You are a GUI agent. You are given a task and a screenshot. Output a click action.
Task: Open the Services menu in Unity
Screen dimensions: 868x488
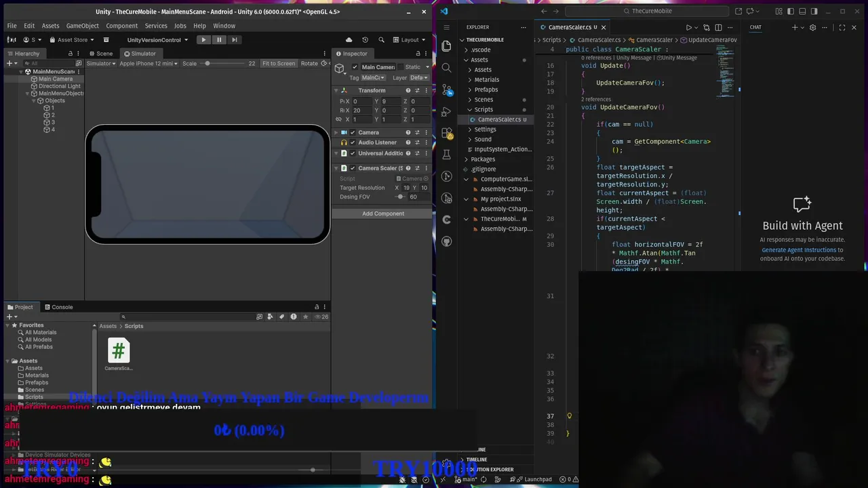tap(156, 26)
